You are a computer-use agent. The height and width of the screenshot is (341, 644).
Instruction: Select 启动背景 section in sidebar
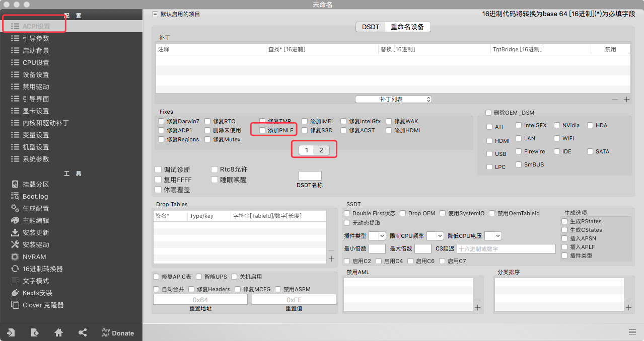35,50
